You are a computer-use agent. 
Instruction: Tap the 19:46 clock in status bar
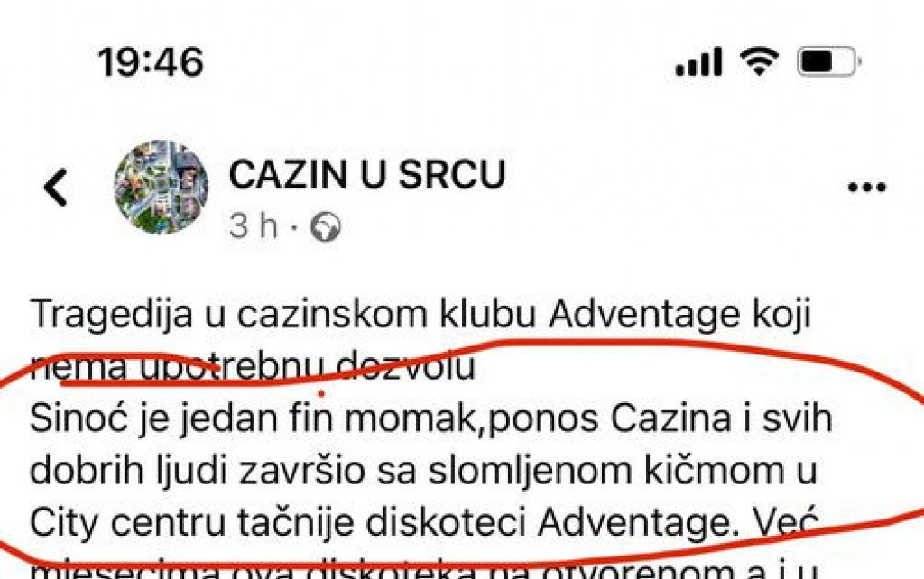click(151, 62)
